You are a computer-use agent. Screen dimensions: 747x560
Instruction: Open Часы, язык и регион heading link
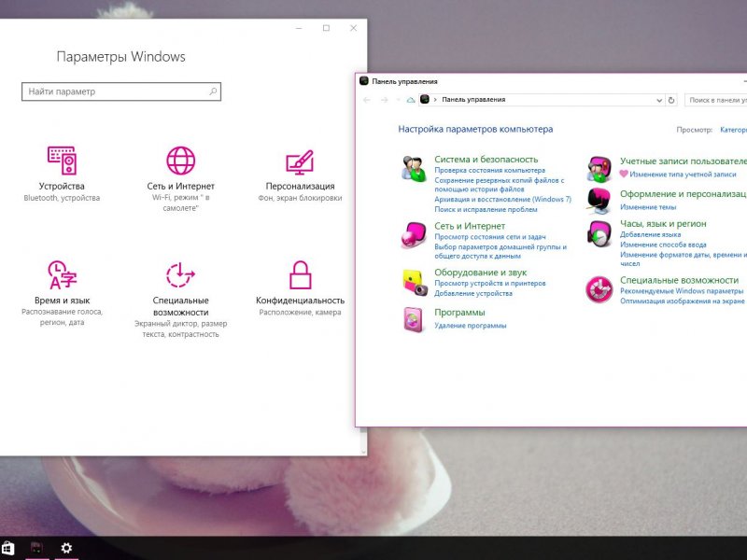click(x=663, y=223)
